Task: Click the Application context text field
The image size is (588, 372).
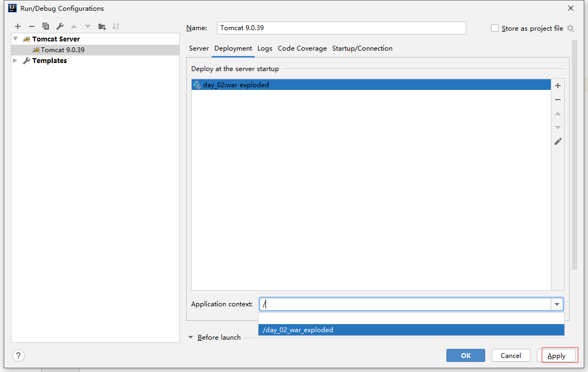Action: pyautogui.click(x=405, y=304)
